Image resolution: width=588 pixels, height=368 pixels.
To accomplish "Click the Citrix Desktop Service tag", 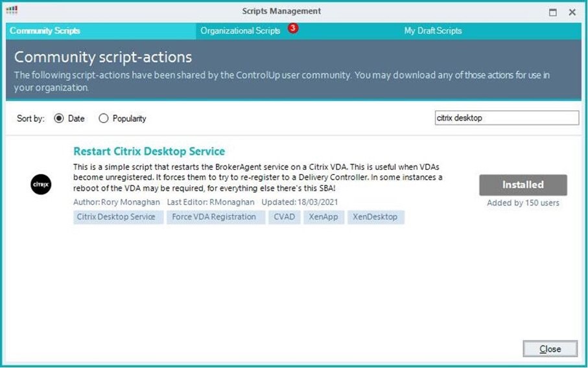I will (118, 217).
